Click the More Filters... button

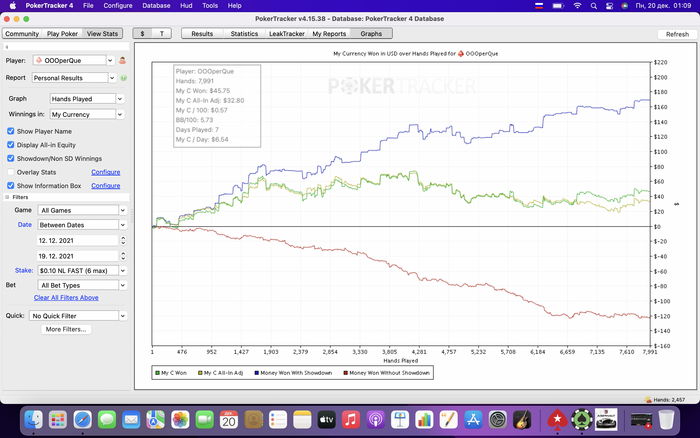pos(66,329)
